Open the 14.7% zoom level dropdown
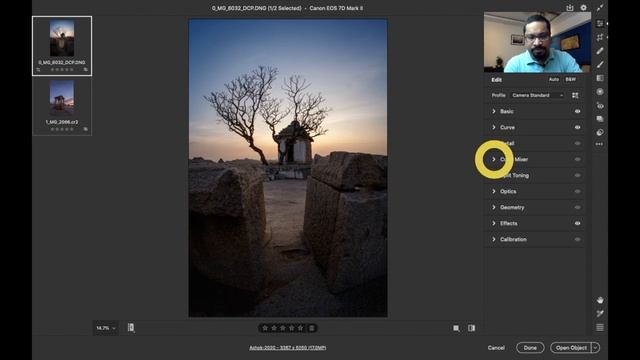This screenshot has width=640, height=360. tap(106, 328)
